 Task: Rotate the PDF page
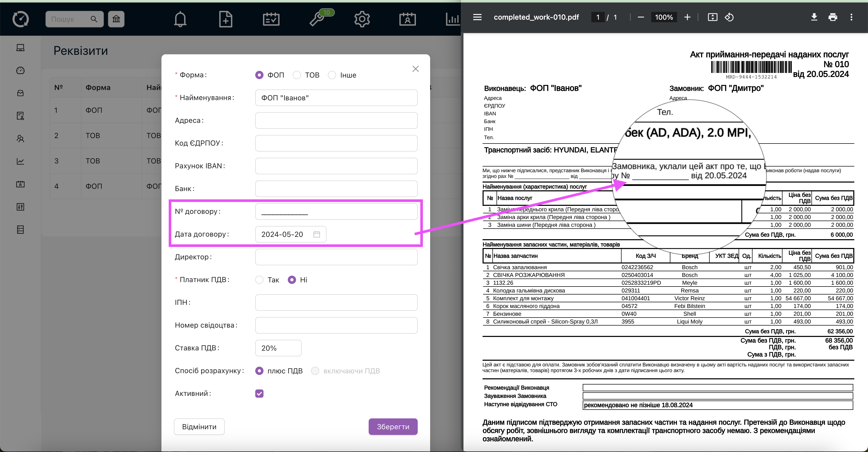coord(729,17)
